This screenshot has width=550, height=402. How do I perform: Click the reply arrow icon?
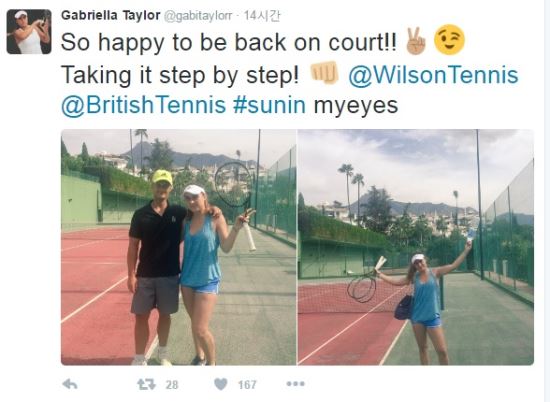(70, 384)
